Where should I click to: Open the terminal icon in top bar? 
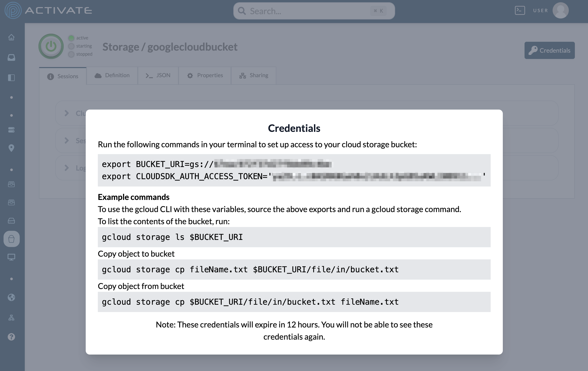point(520,11)
